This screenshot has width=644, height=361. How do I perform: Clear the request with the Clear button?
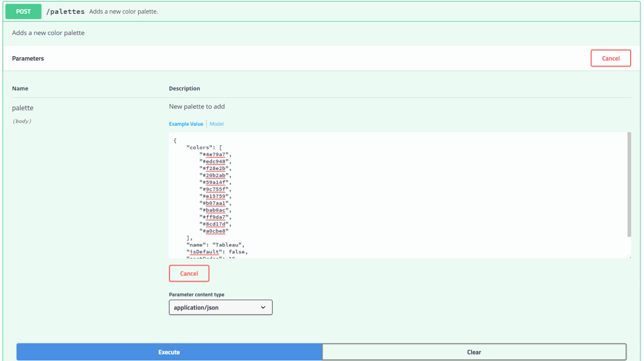pyautogui.click(x=474, y=352)
